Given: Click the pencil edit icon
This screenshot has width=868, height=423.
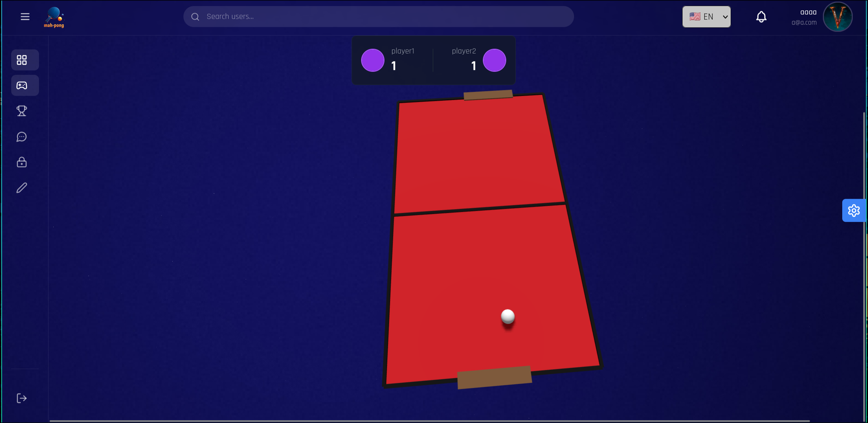Looking at the screenshot, I should point(22,188).
